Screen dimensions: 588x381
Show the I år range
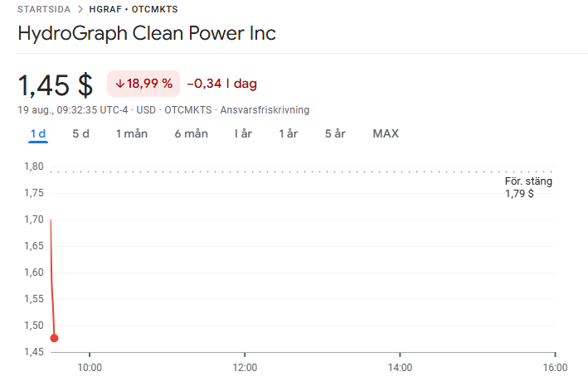[243, 133]
